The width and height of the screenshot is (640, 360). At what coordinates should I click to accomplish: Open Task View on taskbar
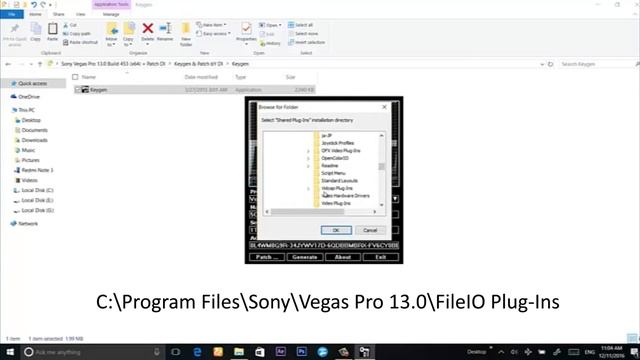[176, 352]
